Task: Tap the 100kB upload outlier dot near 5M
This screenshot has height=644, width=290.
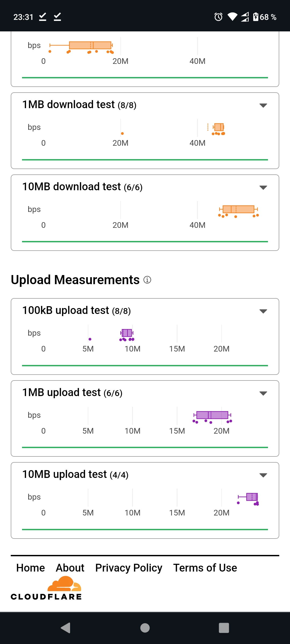Action: 90,339
